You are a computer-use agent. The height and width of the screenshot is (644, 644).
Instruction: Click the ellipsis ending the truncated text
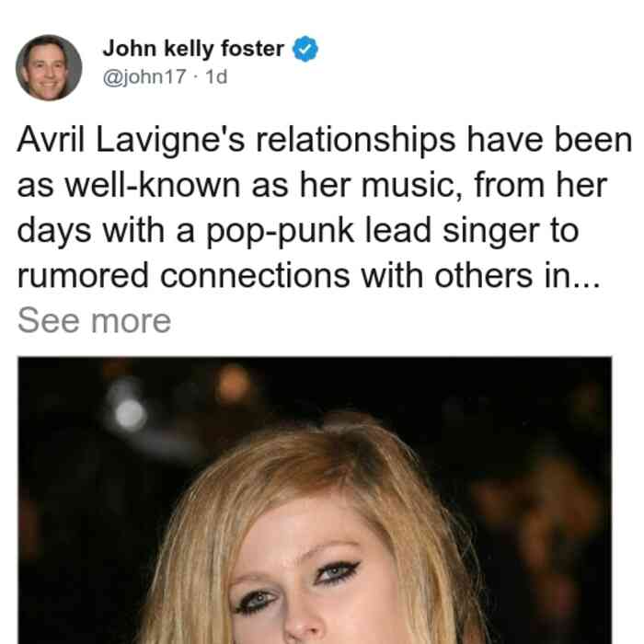tap(587, 284)
